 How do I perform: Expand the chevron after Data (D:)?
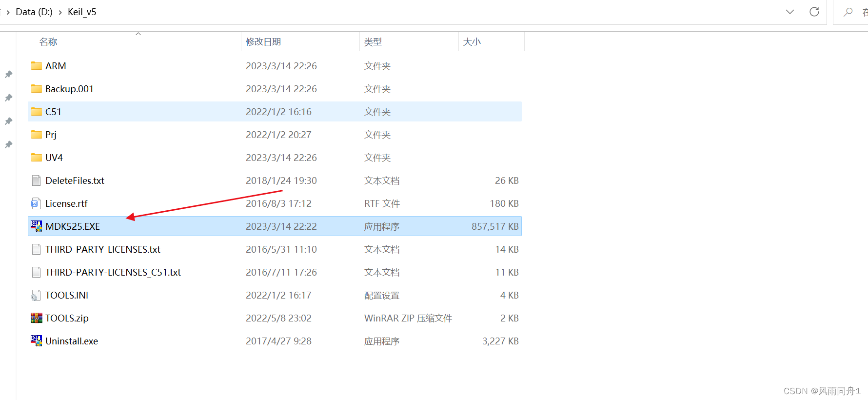[60, 12]
